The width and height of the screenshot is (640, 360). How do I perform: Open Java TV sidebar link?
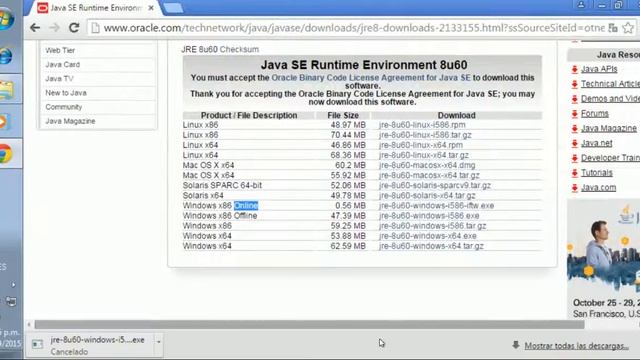tap(60, 78)
